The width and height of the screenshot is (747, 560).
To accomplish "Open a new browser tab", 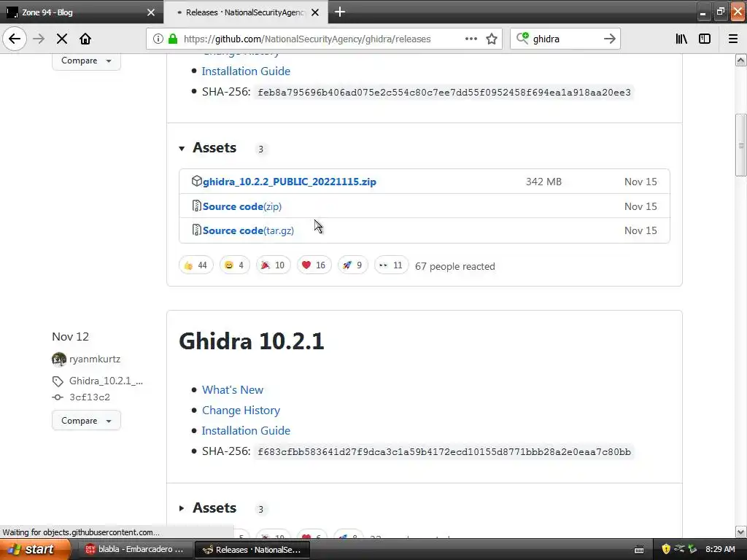I will click(x=340, y=12).
